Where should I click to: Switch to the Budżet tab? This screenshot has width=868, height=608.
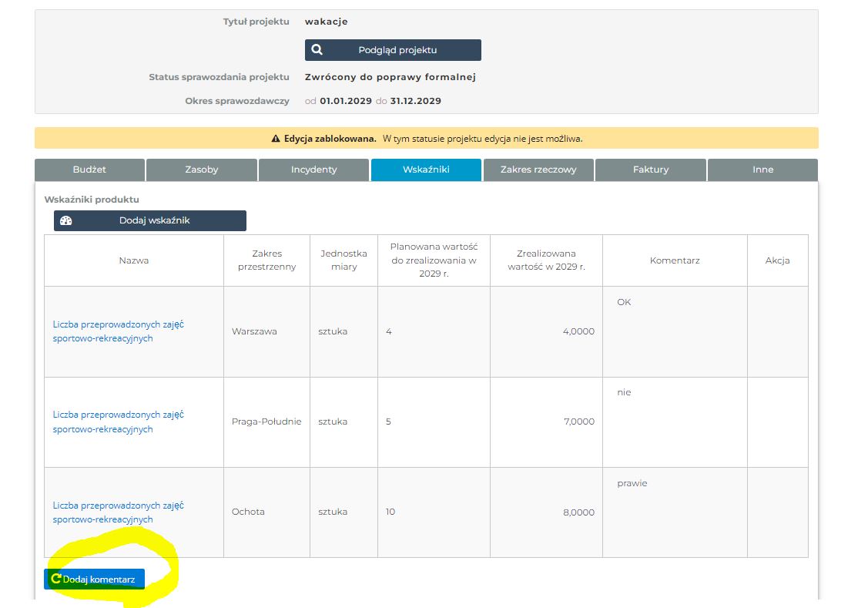[89, 170]
